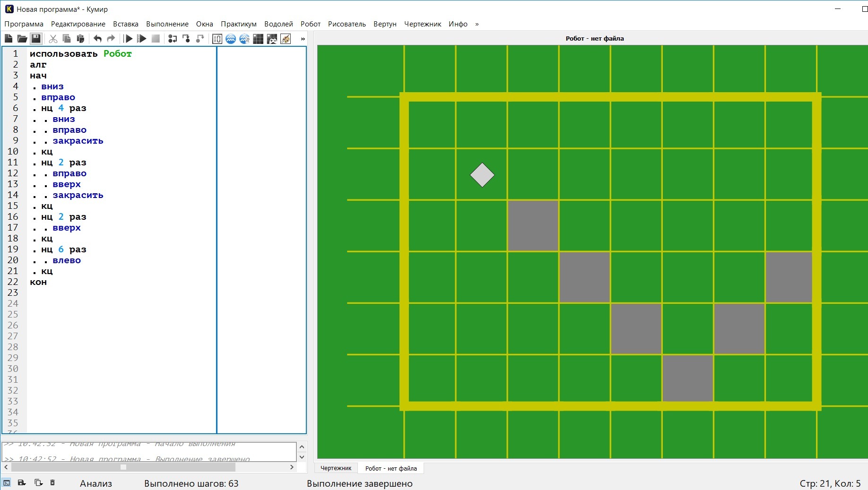Click the Run program play icon

point(128,39)
